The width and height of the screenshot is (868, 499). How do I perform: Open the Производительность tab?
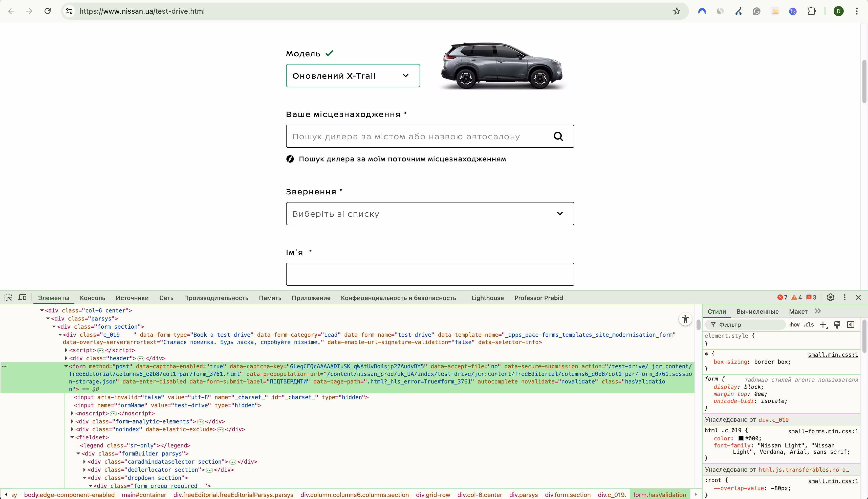pyautogui.click(x=216, y=298)
